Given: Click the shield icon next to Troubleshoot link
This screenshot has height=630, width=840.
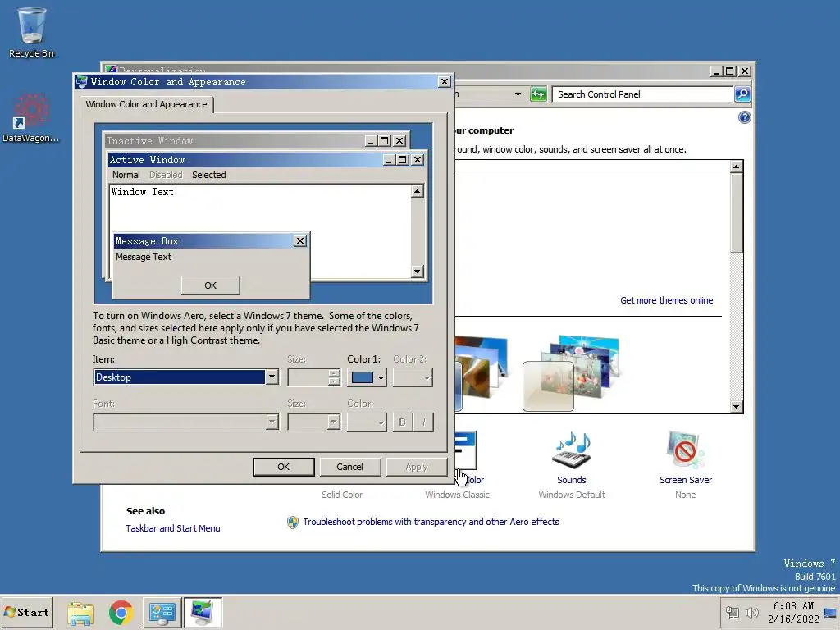Looking at the screenshot, I should click(293, 522).
